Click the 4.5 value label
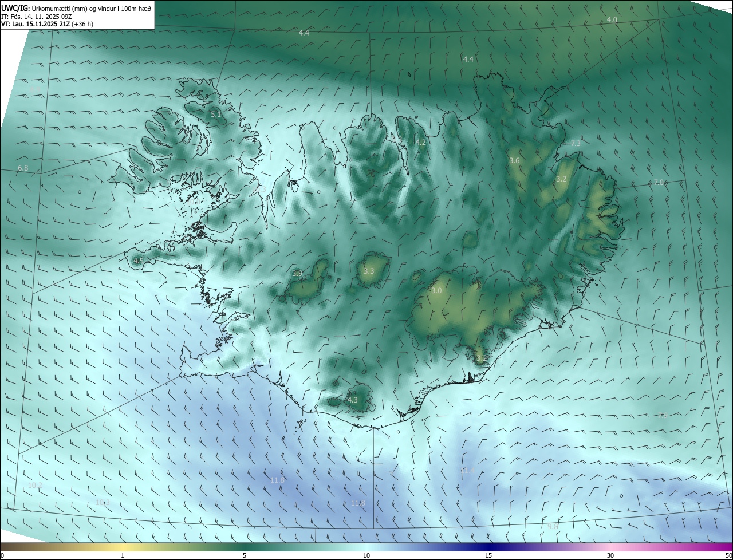This screenshot has height=560, width=733. click(x=138, y=261)
